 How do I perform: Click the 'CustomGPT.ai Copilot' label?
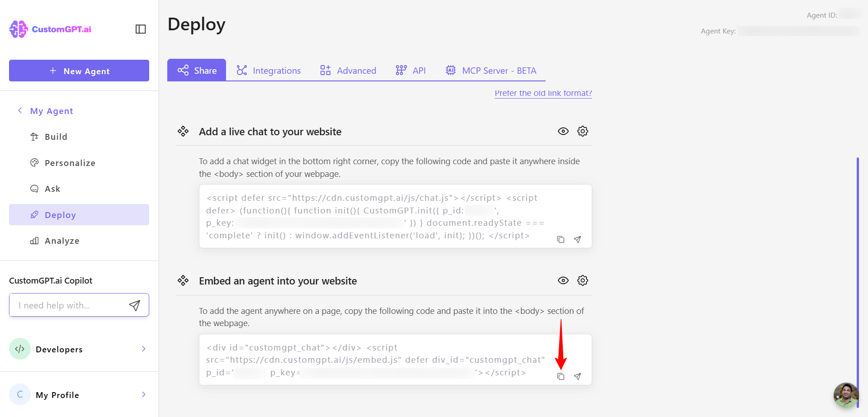point(51,280)
